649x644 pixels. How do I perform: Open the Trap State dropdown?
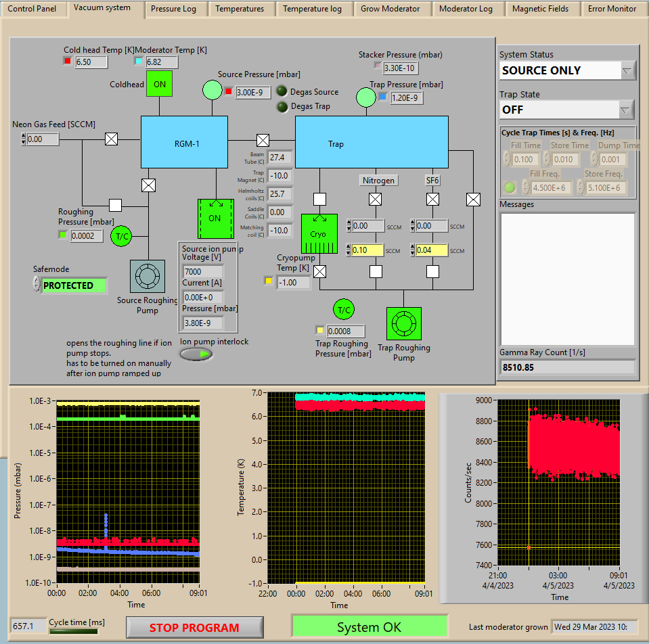click(627, 109)
